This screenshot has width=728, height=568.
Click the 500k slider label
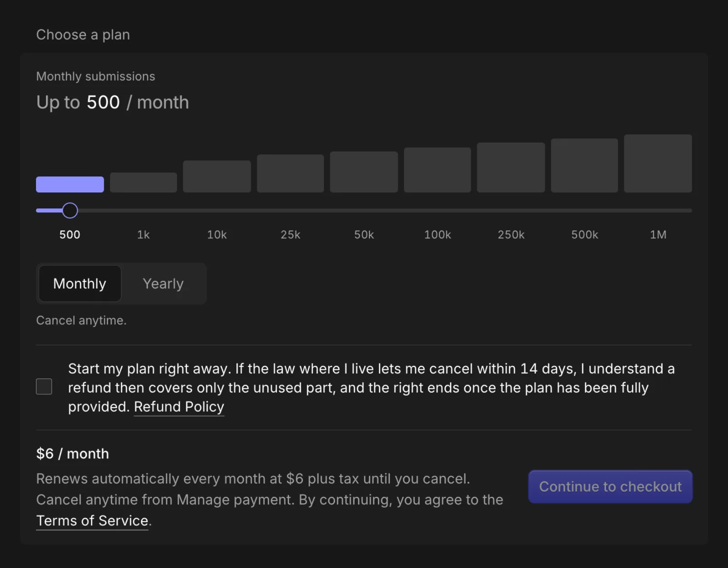coord(585,235)
